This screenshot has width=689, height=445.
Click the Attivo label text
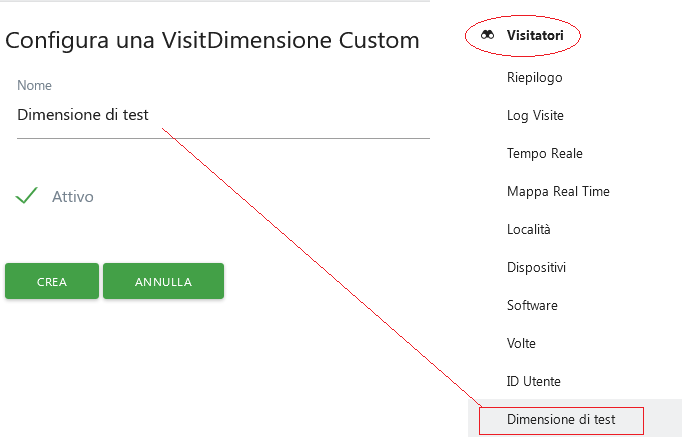pyautogui.click(x=73, y=197)
